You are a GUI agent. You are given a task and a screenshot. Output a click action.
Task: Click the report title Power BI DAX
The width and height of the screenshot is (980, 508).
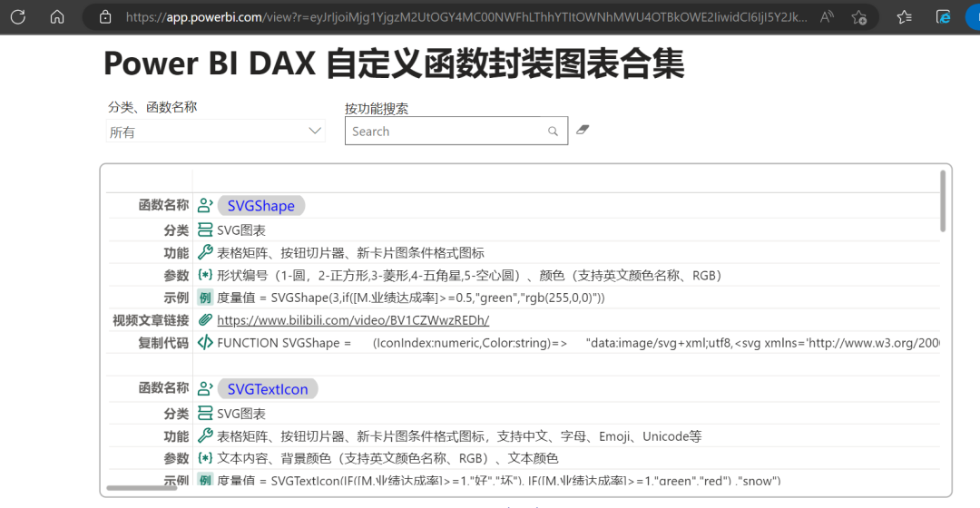(x=394, y=63)
